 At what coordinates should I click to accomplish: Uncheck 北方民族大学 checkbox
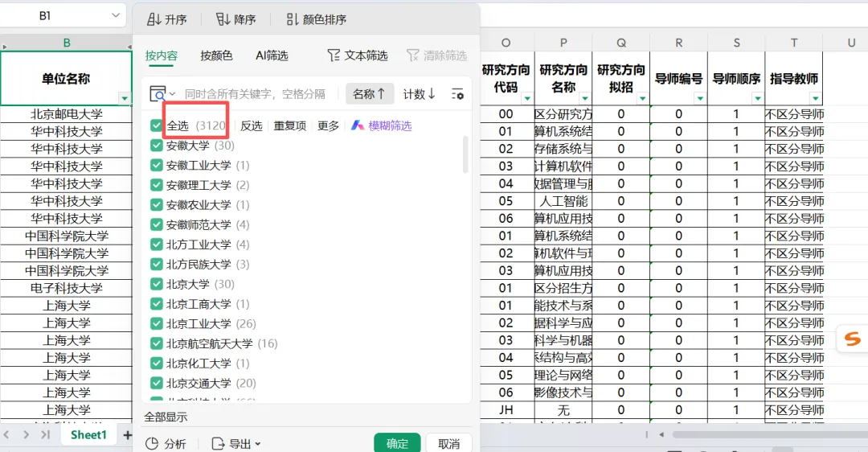tap(156, 265)
